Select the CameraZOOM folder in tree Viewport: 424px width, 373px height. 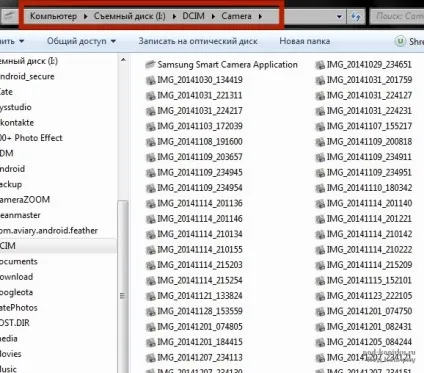tap(25, 199)
